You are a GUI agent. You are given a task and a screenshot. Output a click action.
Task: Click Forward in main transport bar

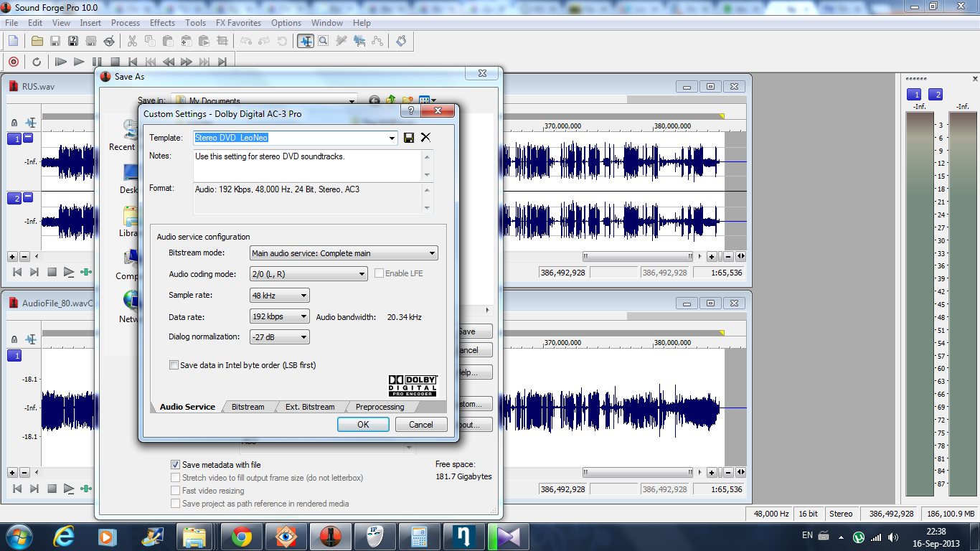coord(187,62)
